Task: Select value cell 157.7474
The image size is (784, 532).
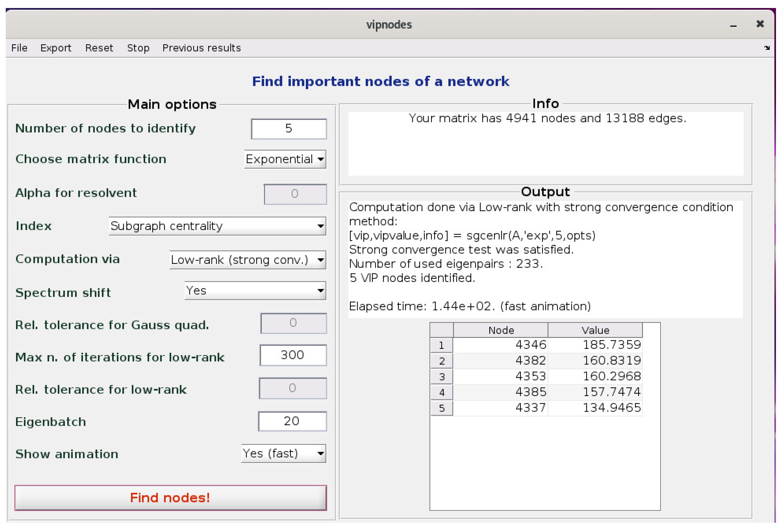Action: (x=595, y=392)
